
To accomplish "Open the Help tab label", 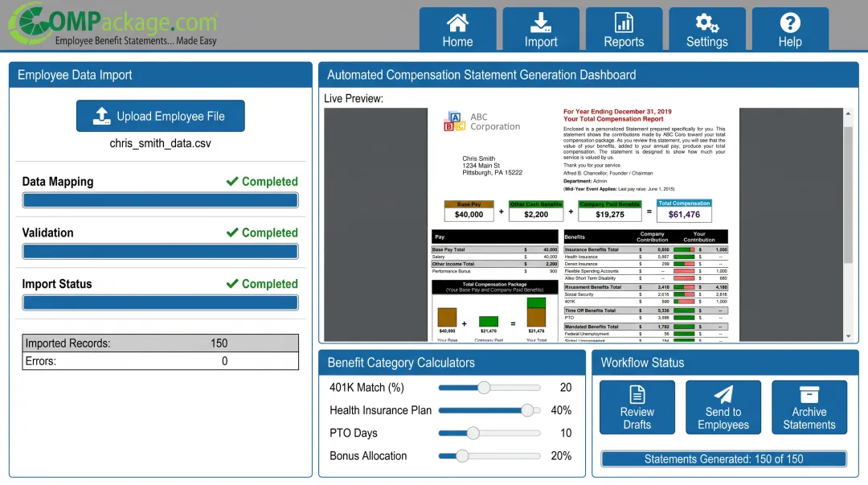I will point(790,42).
